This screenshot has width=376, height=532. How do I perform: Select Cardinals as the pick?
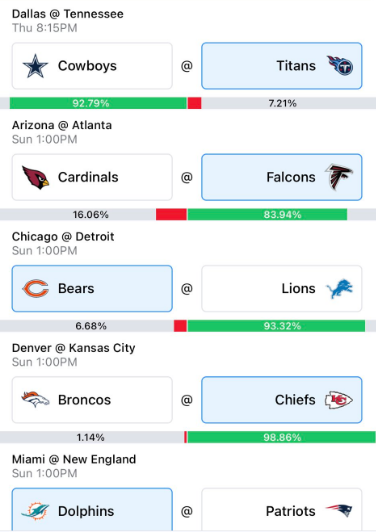pyautogui.click(x=92, y=177)
